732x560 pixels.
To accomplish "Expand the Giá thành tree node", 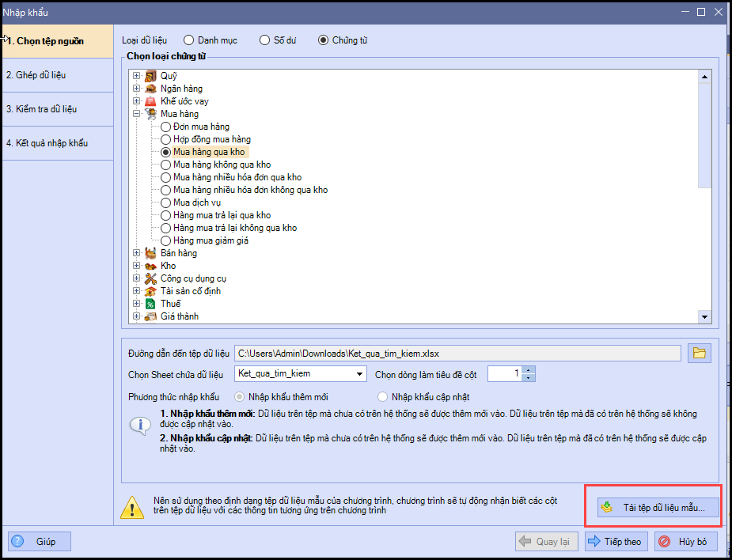I will coord(136,316).
